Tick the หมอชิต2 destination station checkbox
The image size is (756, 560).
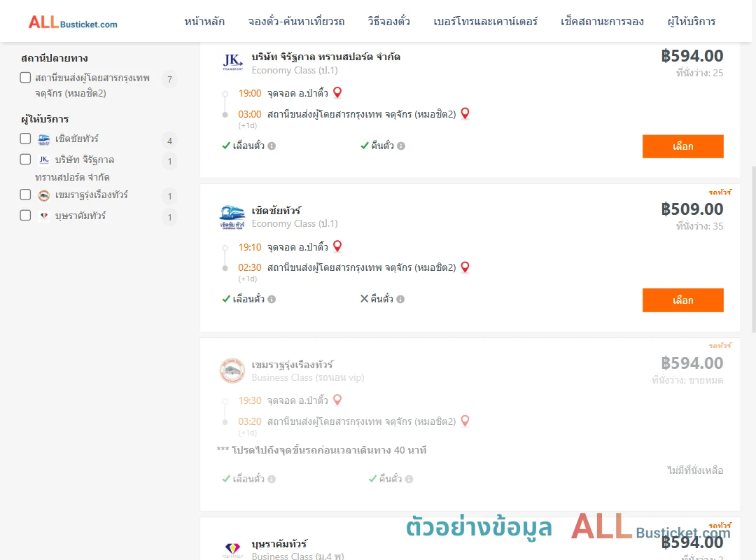tap(26, 78)
